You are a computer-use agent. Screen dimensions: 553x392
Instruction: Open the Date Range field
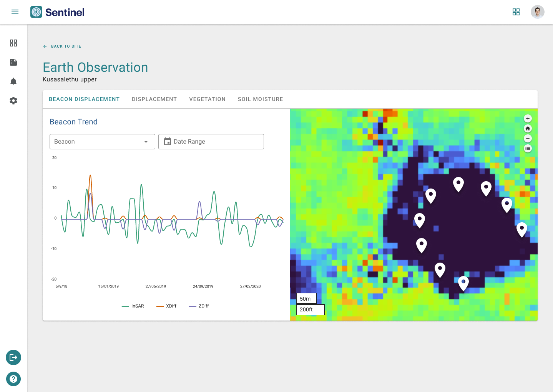pos(211,142)
